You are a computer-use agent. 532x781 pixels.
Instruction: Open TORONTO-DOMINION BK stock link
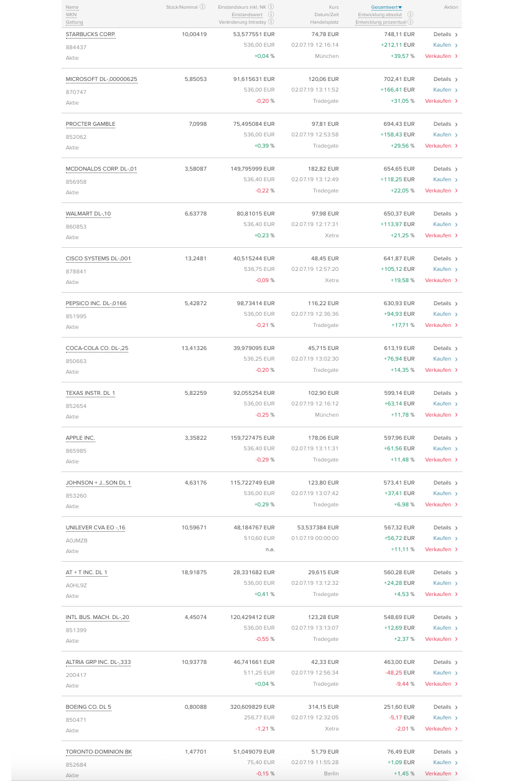point(99,752)
